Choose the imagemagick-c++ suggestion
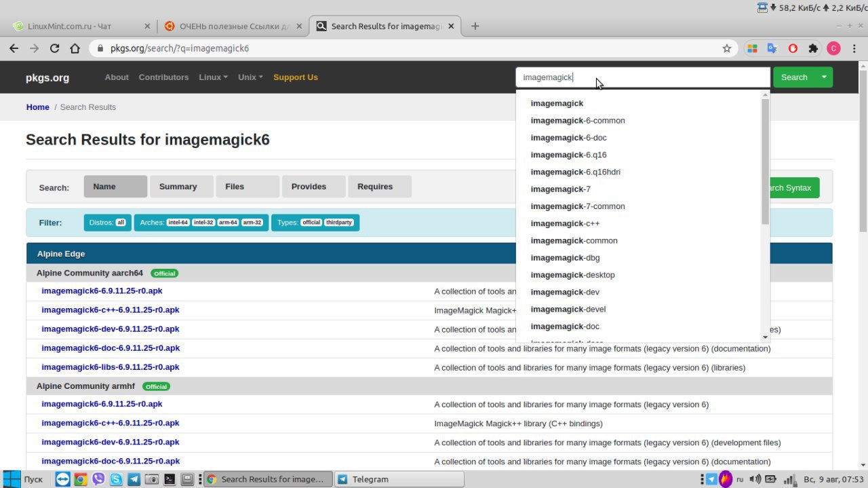Image resolution: width=868 pixels, height=488 pixels. pyautogui.click(x=565, y=223)
